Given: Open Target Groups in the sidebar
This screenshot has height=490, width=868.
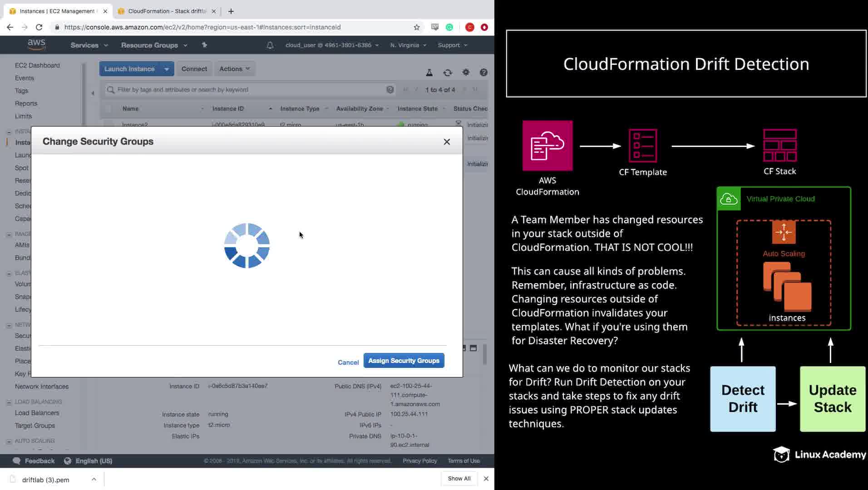Looking at the screenshot, I should tap(35, 426).
